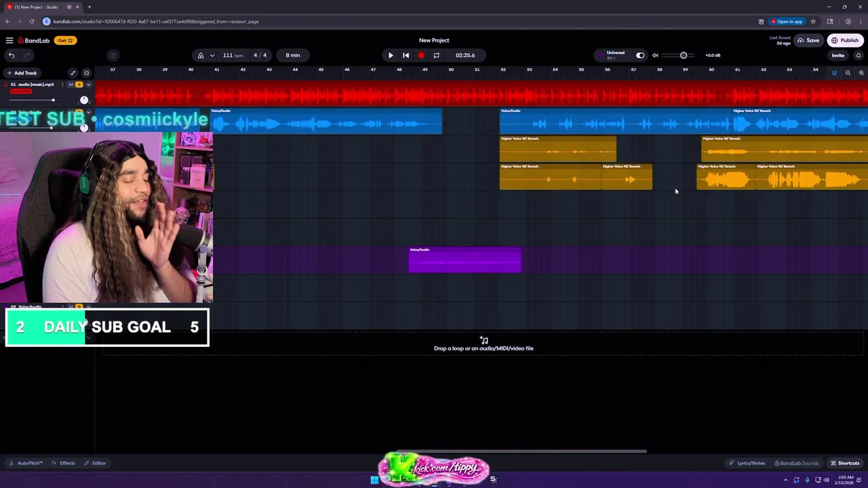Bookmark this page with the star icon
The width and height of the screenshot is (868, 488).
(813, 22)
